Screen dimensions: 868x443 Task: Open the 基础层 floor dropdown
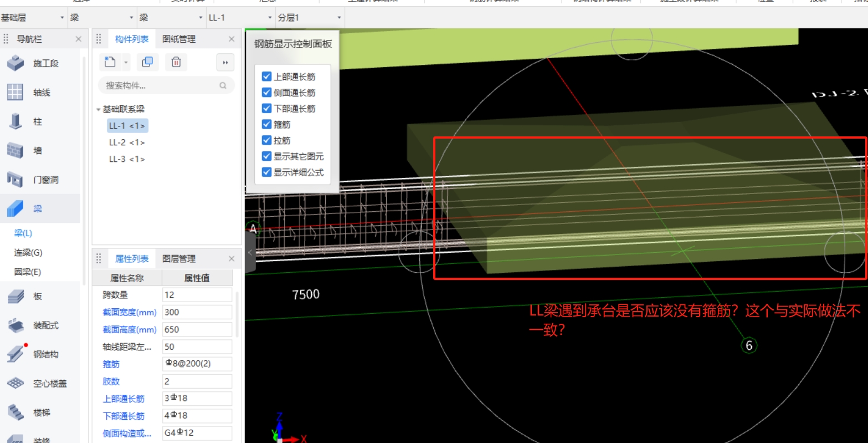click(33, 18)
